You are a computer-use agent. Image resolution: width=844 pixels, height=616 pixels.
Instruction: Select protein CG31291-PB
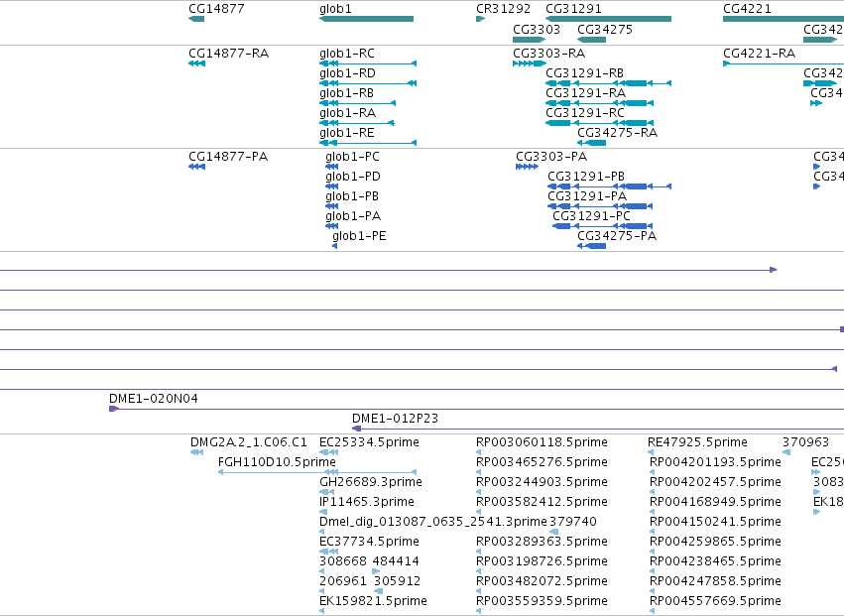[586, 177]
